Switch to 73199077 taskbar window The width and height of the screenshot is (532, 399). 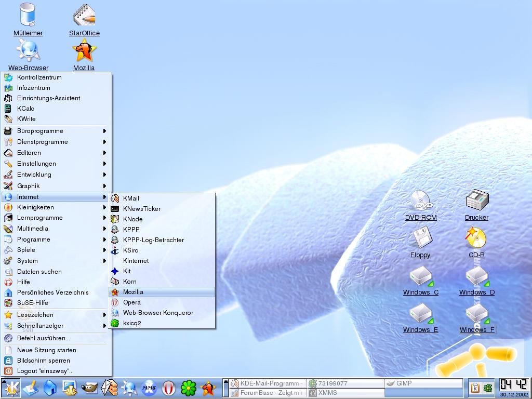(x=345, y=383)
